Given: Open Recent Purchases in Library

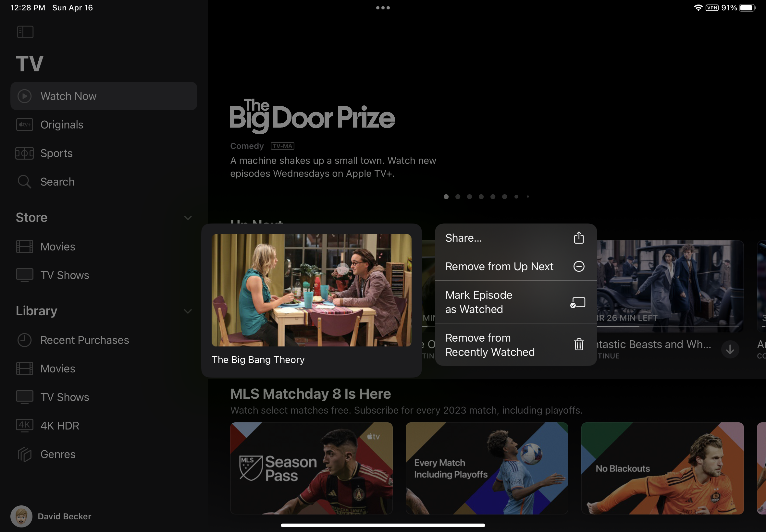Looking at the screenshot, I should tap(104, 340).
